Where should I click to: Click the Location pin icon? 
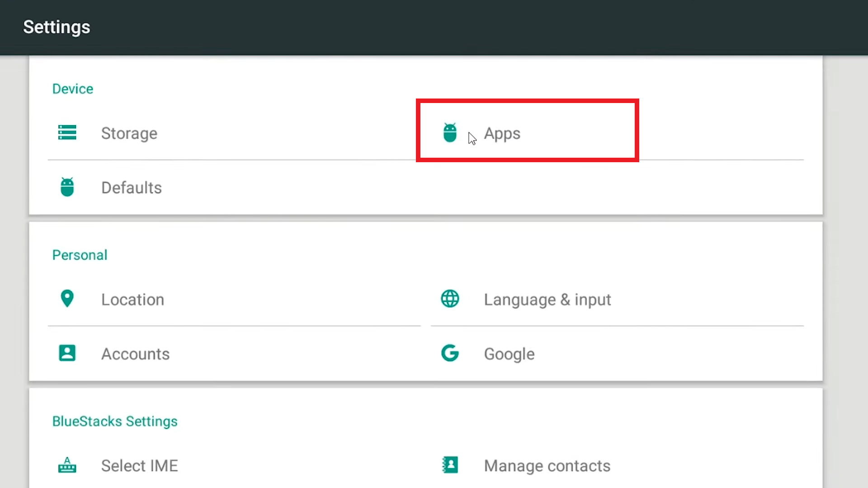tap(67, 299)
